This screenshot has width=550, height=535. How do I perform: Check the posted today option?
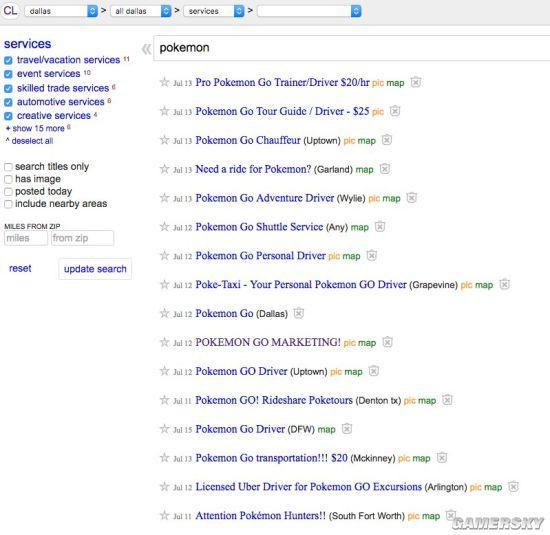pyautogui.click(x=8, y=192)
